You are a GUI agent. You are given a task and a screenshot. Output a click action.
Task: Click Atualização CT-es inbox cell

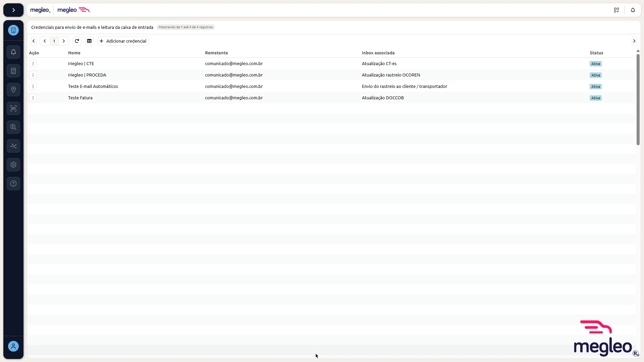coord(379,63)
